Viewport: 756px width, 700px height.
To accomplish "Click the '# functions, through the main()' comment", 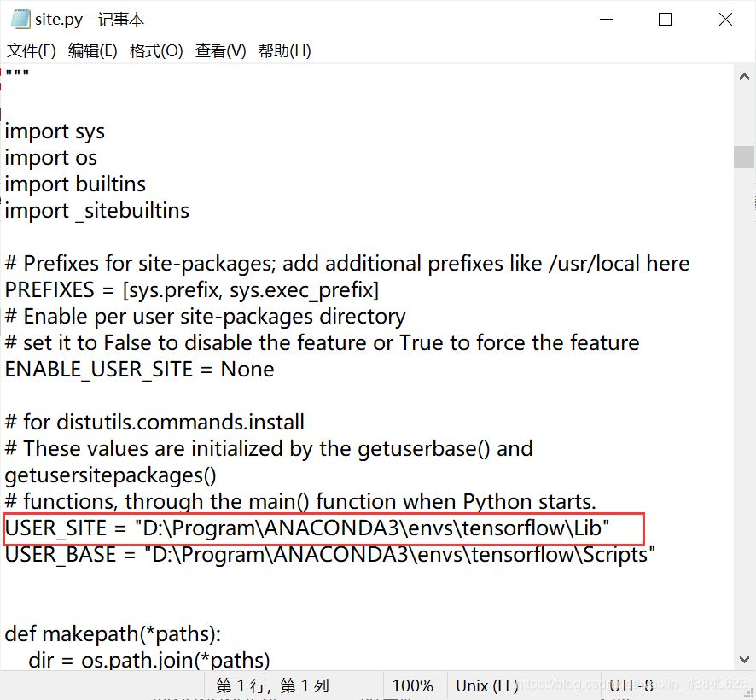I will pyautogui.click(x=300, y=502).
